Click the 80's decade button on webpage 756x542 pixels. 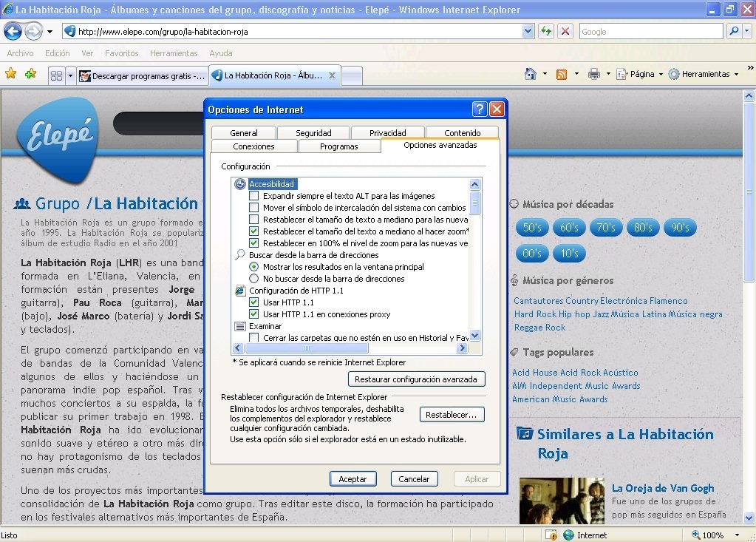tap(643, 227)
